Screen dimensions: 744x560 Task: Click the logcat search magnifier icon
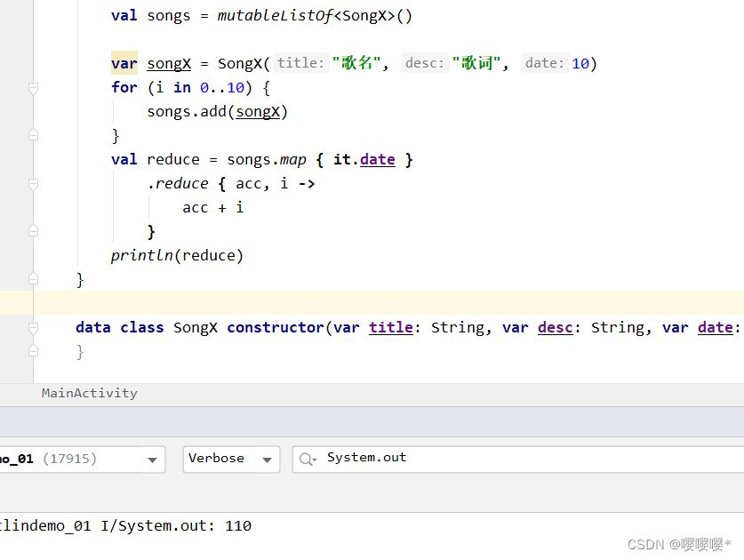coord(307,459)
